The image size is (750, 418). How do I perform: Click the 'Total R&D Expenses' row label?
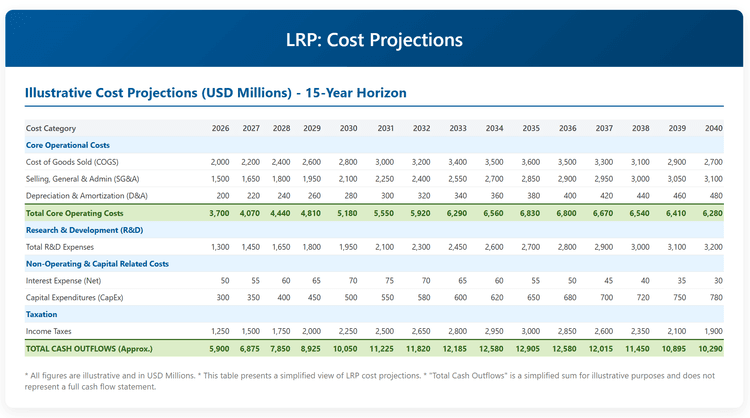[60, 247]
